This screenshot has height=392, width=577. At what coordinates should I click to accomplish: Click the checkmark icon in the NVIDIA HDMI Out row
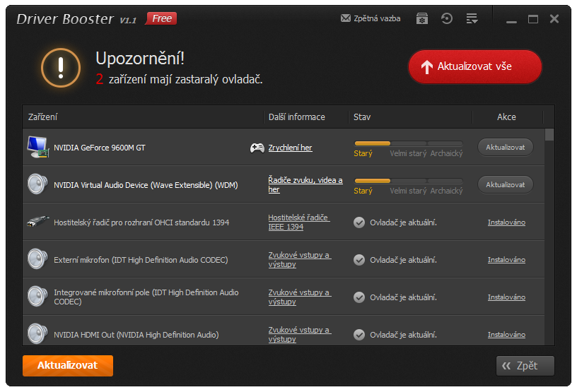tap(359, 335)
